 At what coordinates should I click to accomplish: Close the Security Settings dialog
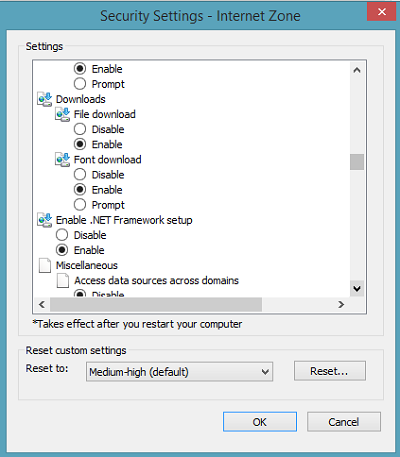(382, 12)
